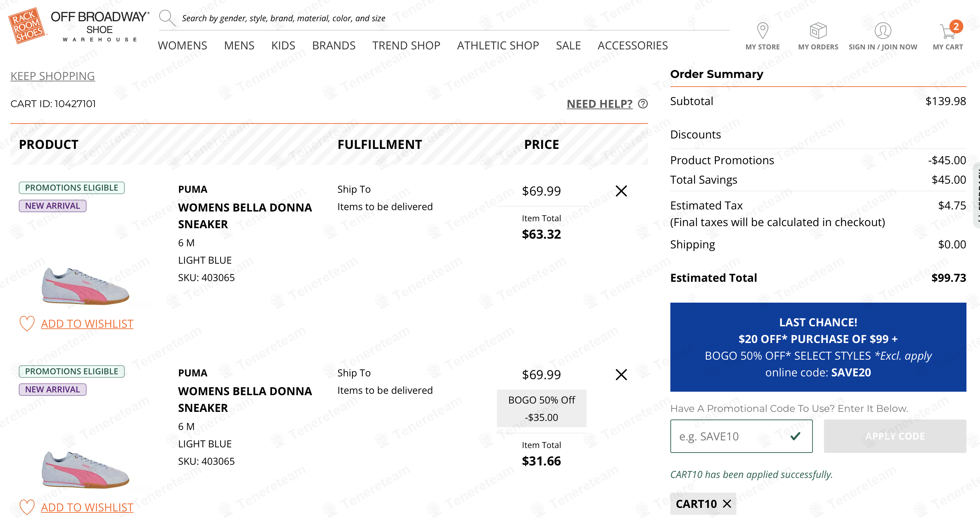Remove second Puma sneaker with X
The image size is (980, 519).
(621, 374)
